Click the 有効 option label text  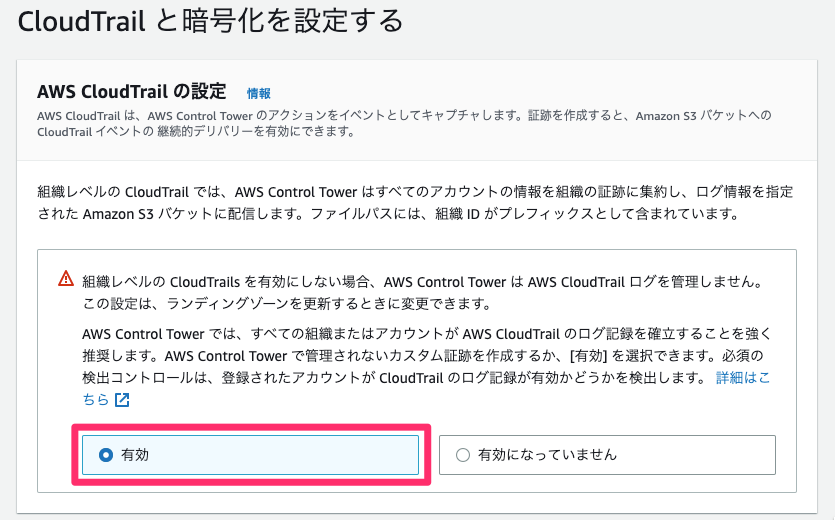[135, 455]
